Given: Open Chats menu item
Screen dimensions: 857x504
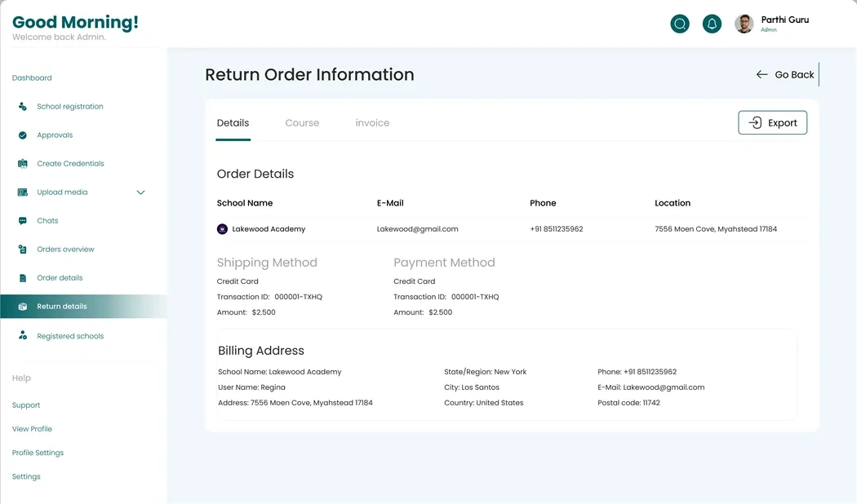Looking at the screenshot, I should click(x=47, y=221).
